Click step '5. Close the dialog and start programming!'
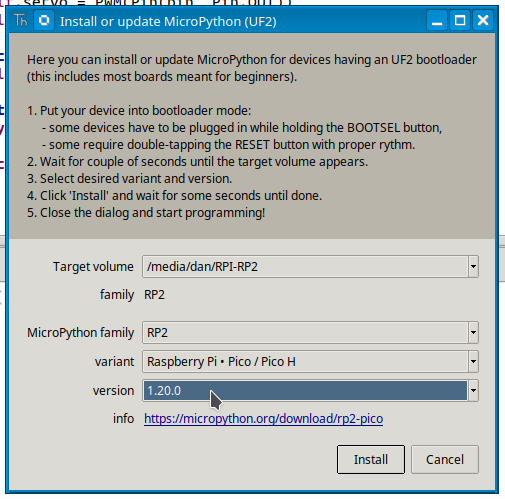This screenshot has height=499, width=505. coord(146,213)
